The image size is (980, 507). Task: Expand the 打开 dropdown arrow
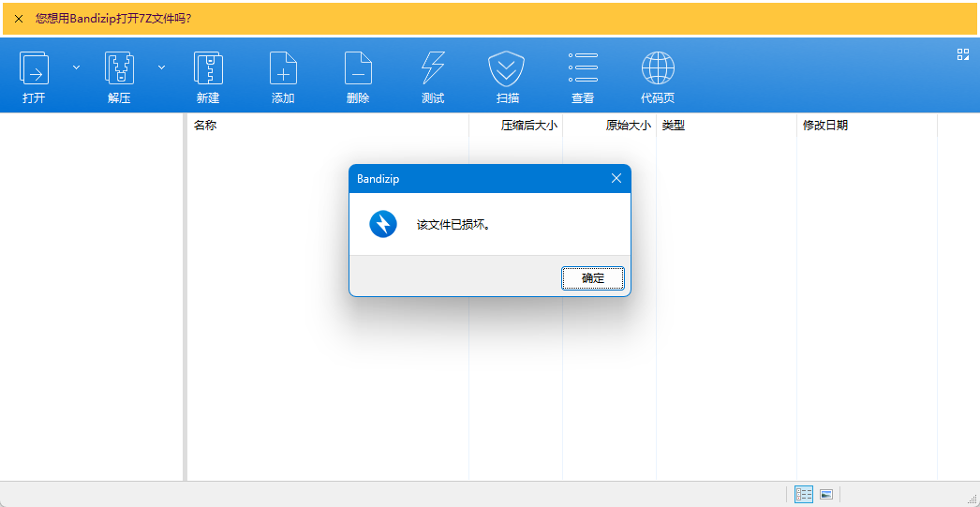pyautogui.click(x=76, y=67)
